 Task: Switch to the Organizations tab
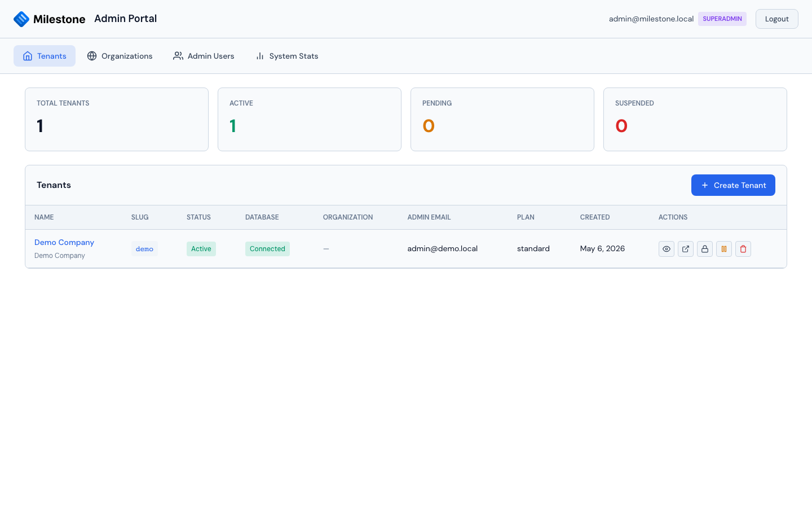pyautogui.click(x=120, y=56)
